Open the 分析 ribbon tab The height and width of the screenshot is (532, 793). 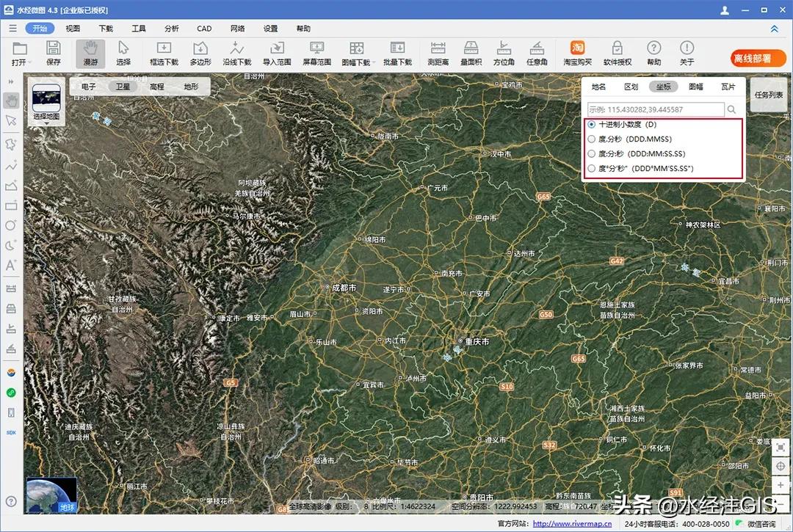pos(171,29)
